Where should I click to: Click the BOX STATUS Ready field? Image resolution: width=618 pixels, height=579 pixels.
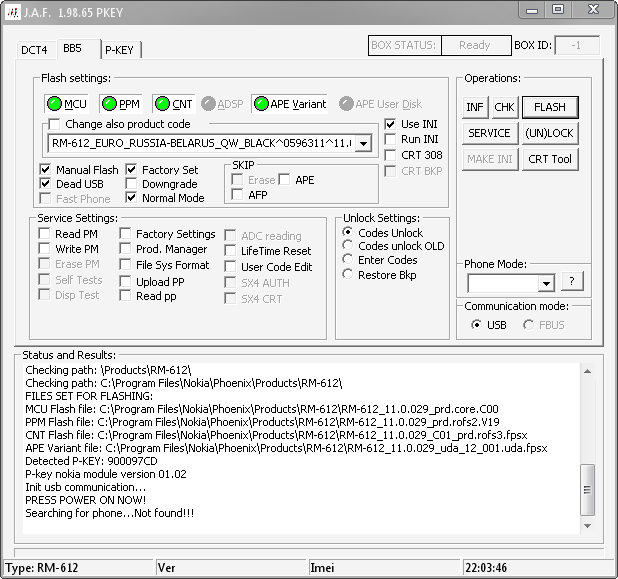[476, 45]
